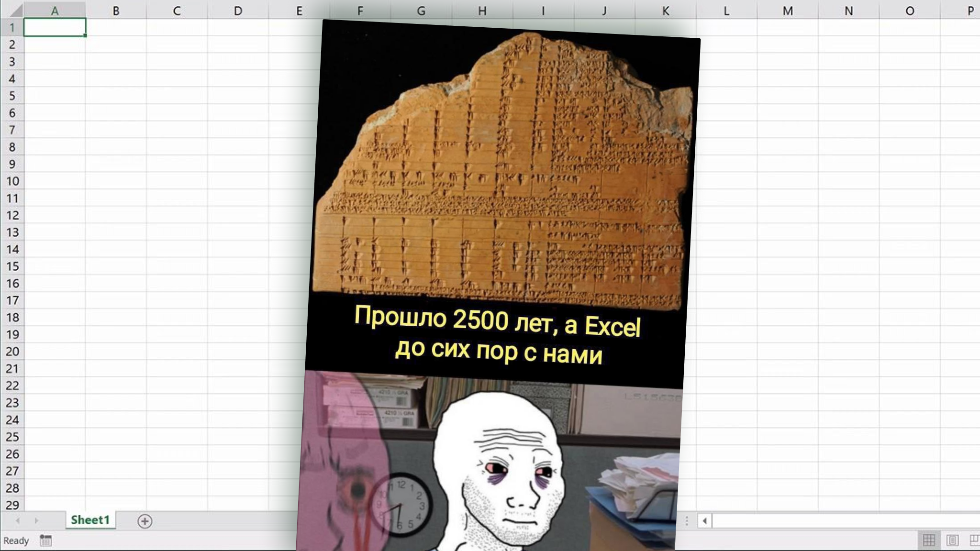Switch to Normal view in status bar

929,540
